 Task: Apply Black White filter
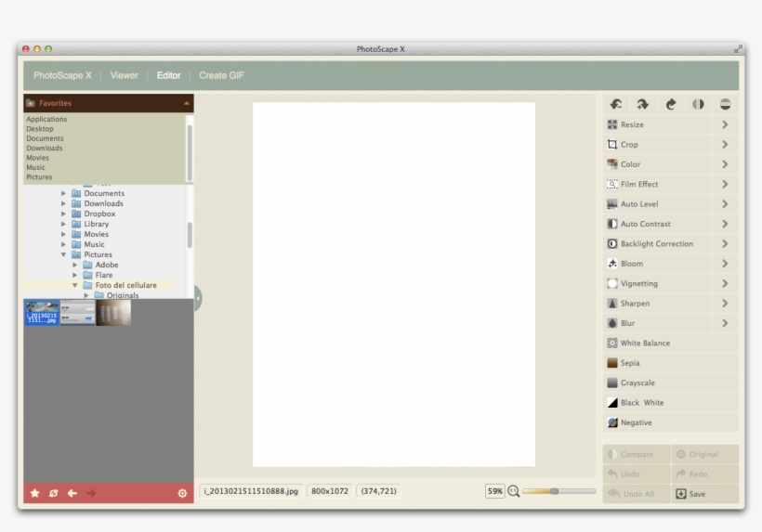coord(671,403)
